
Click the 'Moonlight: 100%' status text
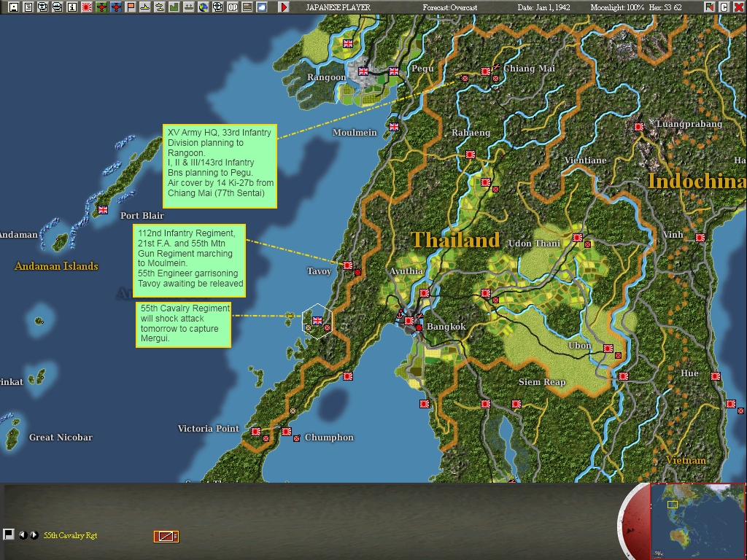coord(617,7)
